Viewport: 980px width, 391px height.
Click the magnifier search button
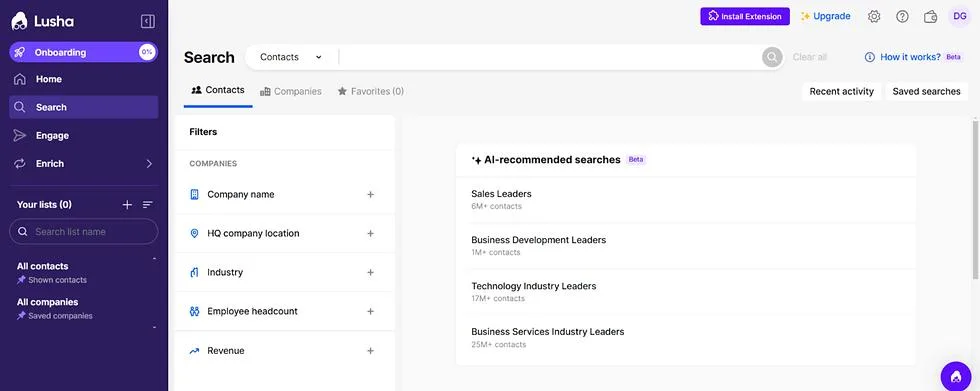pos(772,57)
